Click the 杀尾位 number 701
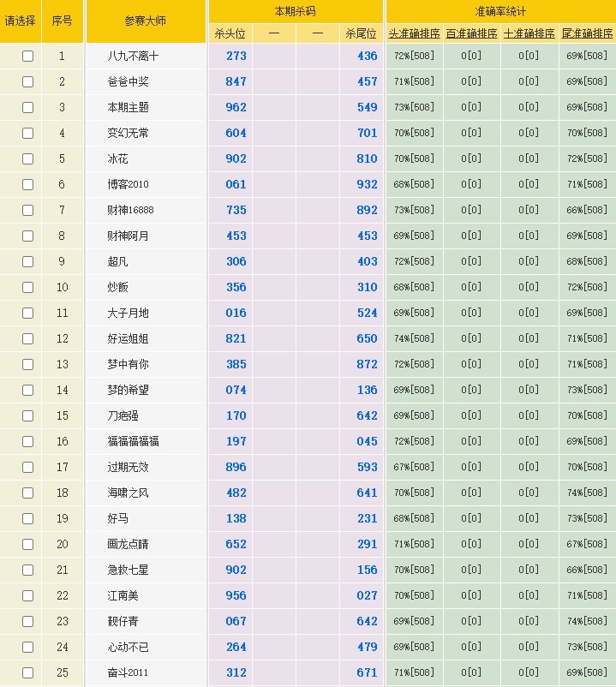 (x=367, y=134)
